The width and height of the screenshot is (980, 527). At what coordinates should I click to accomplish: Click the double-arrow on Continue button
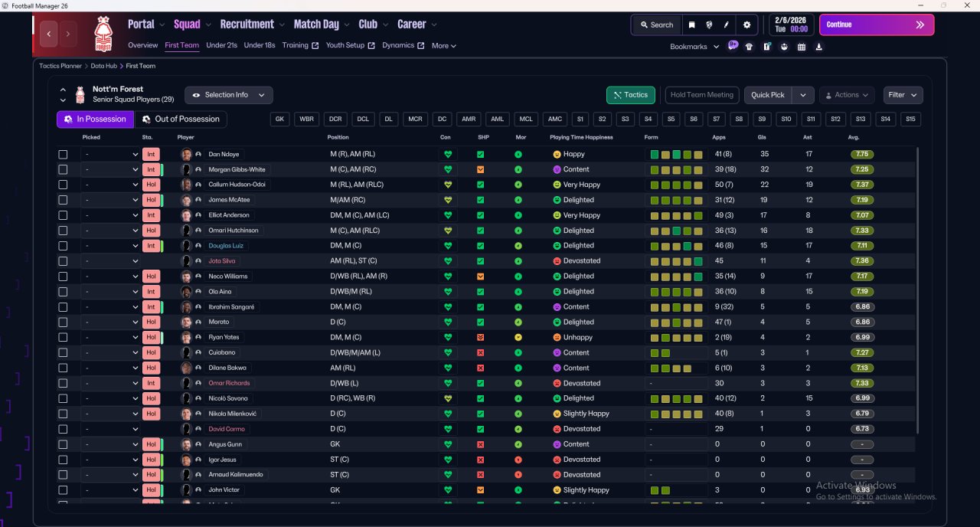coord(920,25)
